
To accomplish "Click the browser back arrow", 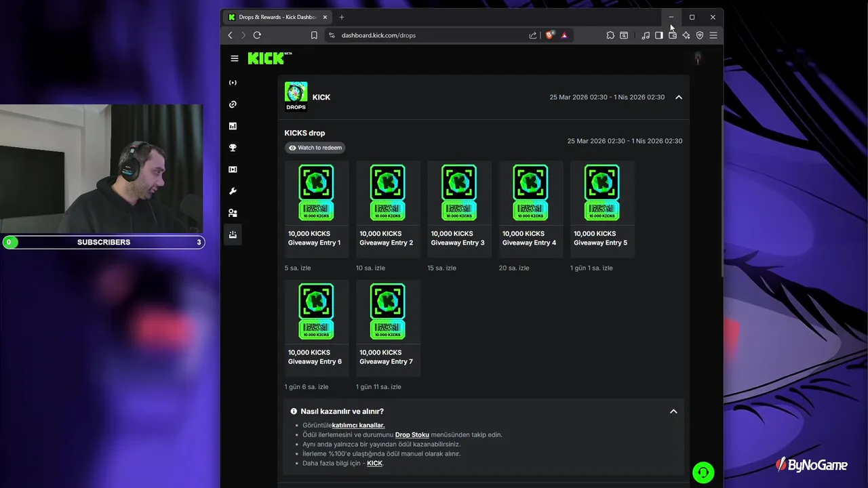I will coord(231,35).
